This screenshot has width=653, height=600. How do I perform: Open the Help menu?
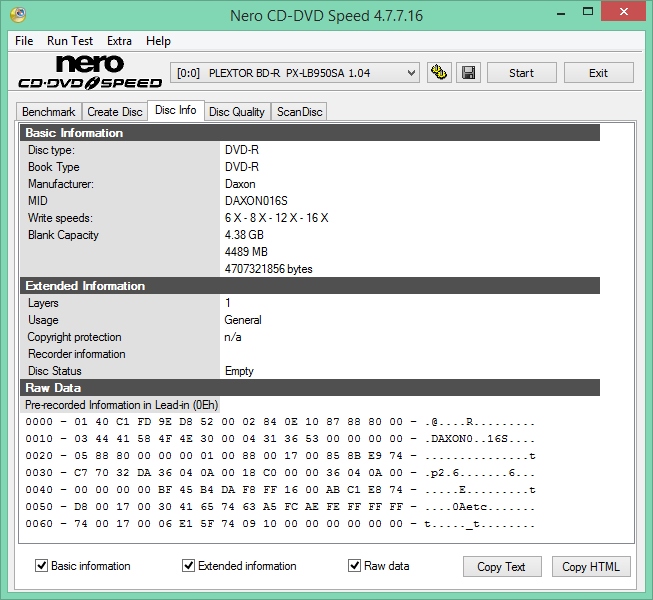pyautogui.click(x=158, y=41)
